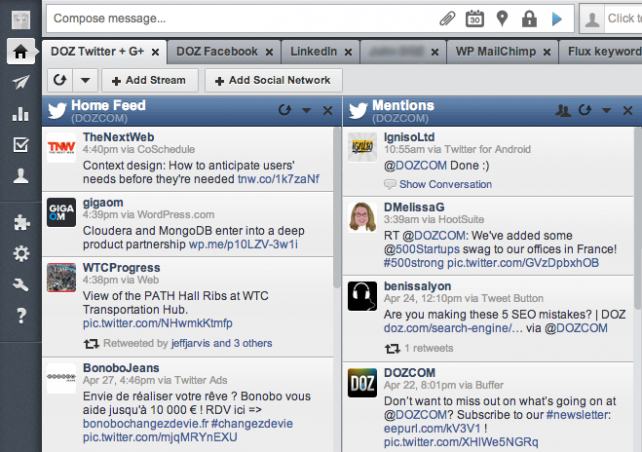Open the Analytics bar chart icon
The height and width of the screenshot is (452, 642).
20,113
